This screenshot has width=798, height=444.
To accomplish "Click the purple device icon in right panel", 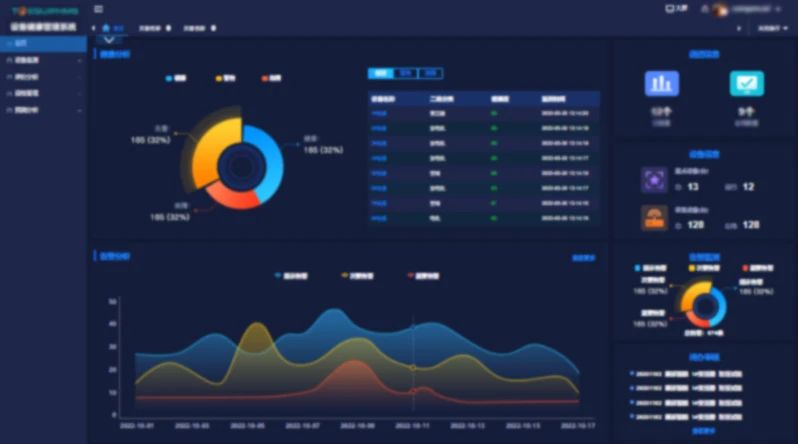I will pos(654,179).
